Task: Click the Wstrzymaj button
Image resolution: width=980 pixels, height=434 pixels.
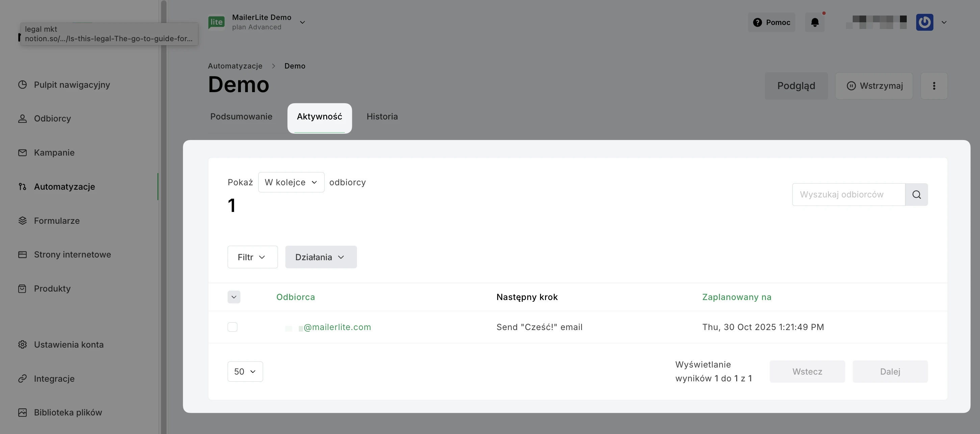Action: click(x=874, y=86)
